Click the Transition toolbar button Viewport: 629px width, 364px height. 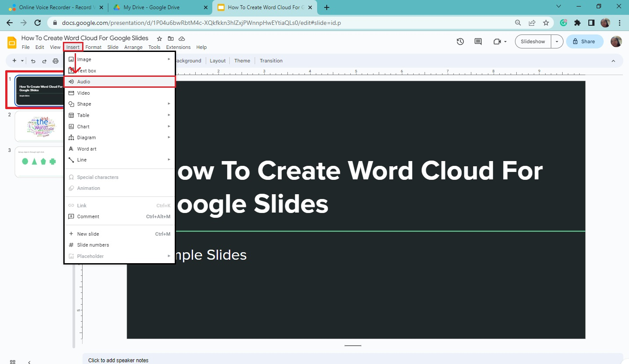tap(271, 61)
